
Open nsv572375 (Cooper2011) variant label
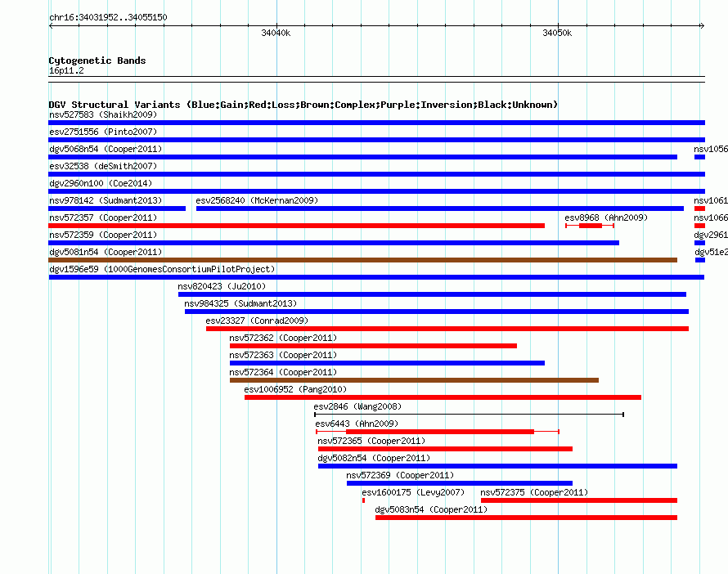point(534,492)
